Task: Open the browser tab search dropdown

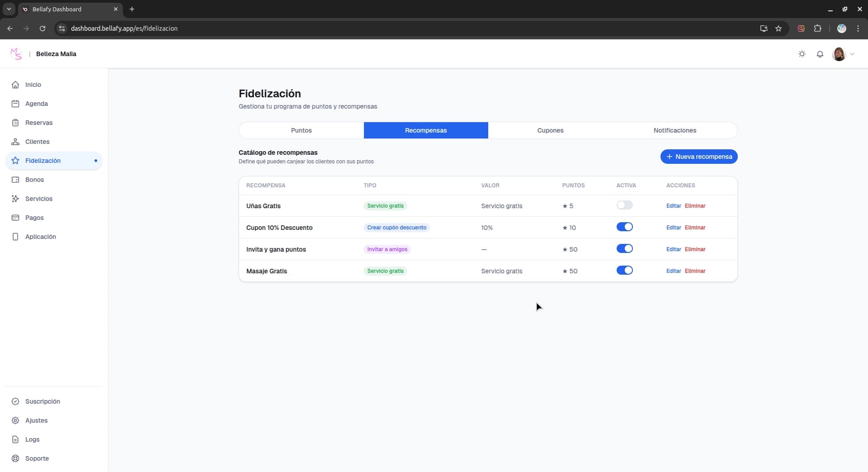Action: point(9,9)
